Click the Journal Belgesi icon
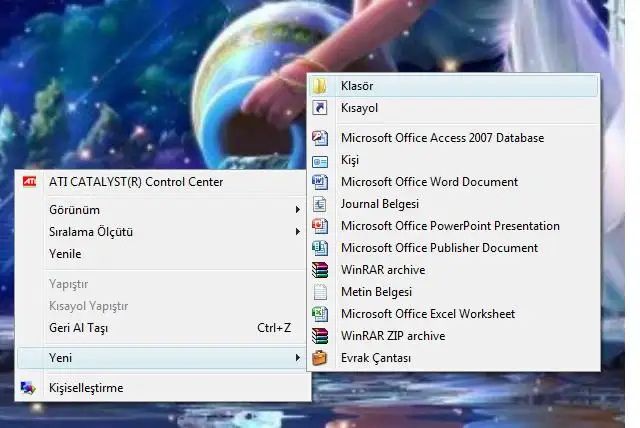640x428 pixels. point(320,204)
